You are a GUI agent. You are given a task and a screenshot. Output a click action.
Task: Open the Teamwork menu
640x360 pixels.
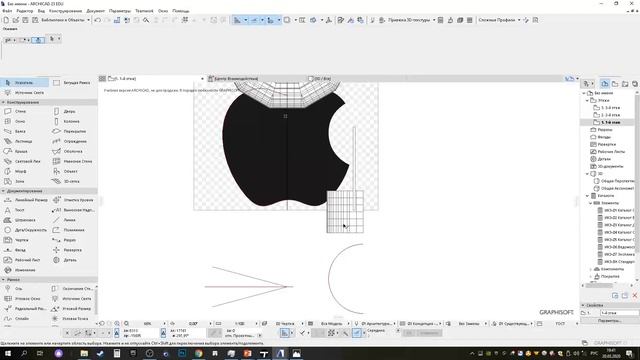click(x=144, y=11)
